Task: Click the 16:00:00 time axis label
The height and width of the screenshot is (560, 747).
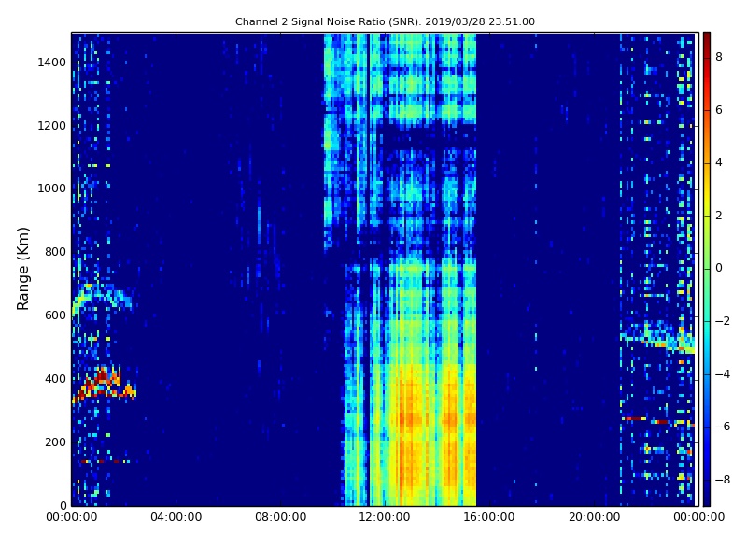Action: click(x=489, y=517)
